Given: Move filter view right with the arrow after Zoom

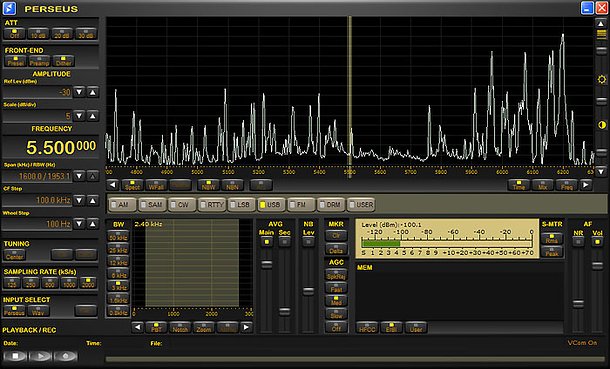Looking at the screenshot, I should [246, 327].
